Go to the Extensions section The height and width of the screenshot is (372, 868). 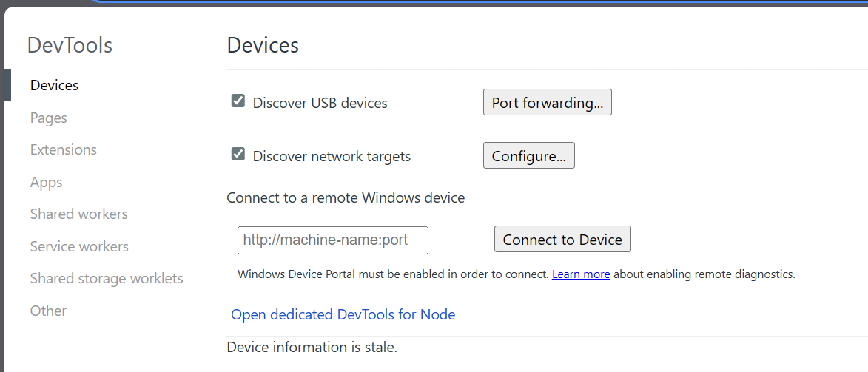click(63, 150)
